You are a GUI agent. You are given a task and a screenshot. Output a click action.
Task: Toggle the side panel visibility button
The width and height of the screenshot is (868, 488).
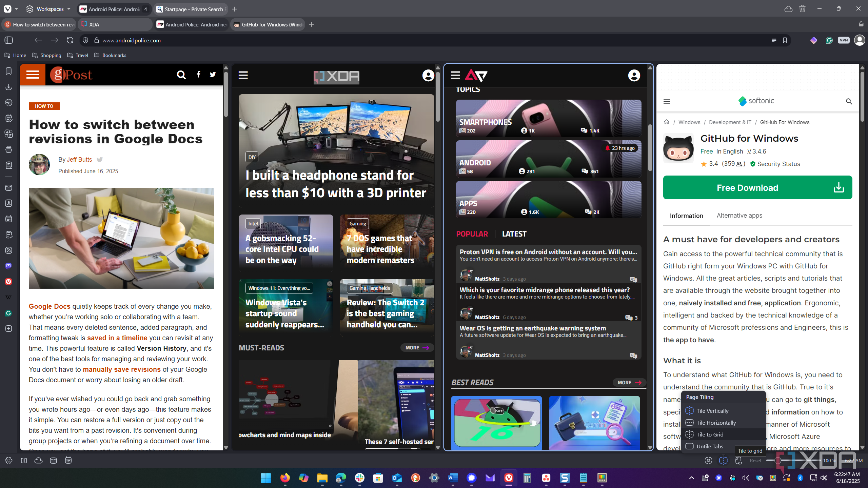[x=9, y=40]
